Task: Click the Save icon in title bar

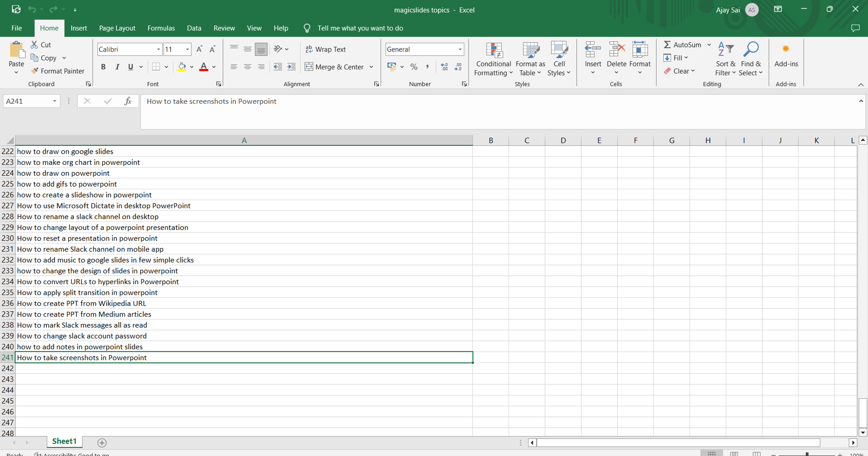Action: (16, 9)
